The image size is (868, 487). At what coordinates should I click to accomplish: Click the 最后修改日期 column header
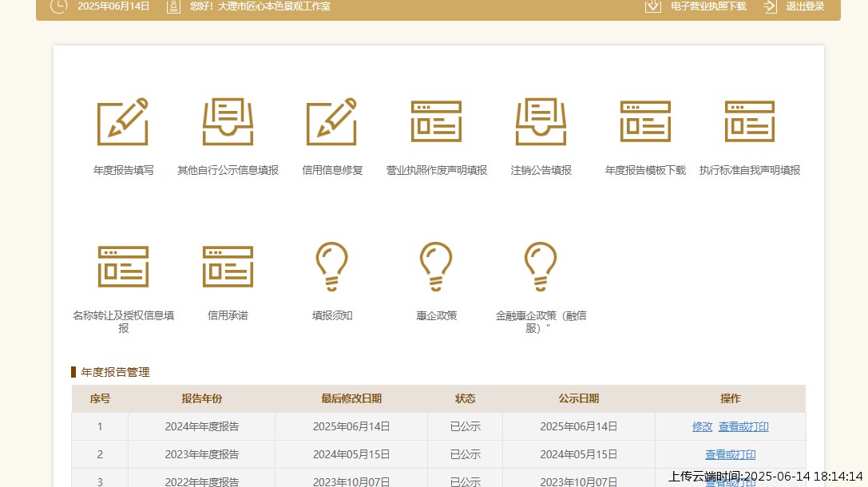351,398
